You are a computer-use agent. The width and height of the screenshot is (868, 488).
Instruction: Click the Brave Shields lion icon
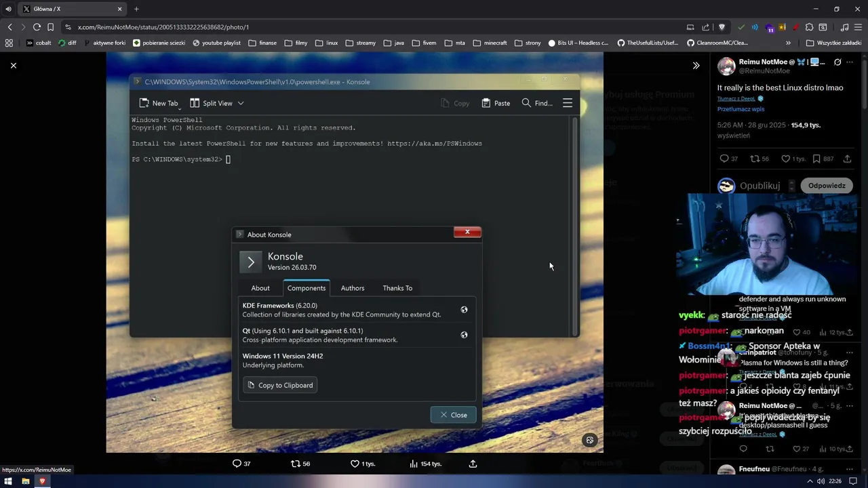point(722,27)
